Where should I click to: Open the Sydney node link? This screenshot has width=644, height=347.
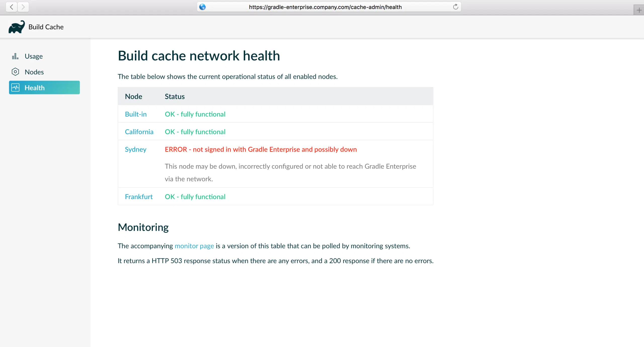click(136, 149)
